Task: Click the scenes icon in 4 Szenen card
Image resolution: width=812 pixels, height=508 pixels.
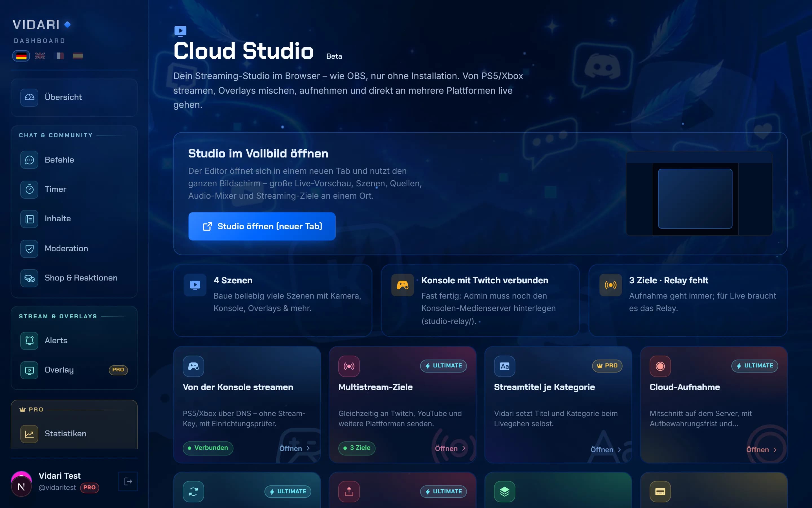Action: 195,285
